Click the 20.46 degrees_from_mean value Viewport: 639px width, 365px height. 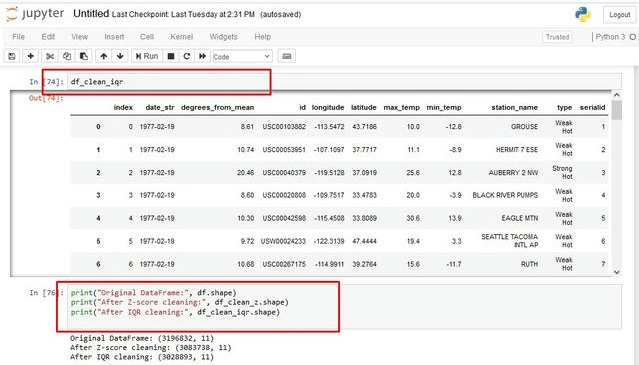(x=245, y=173)
